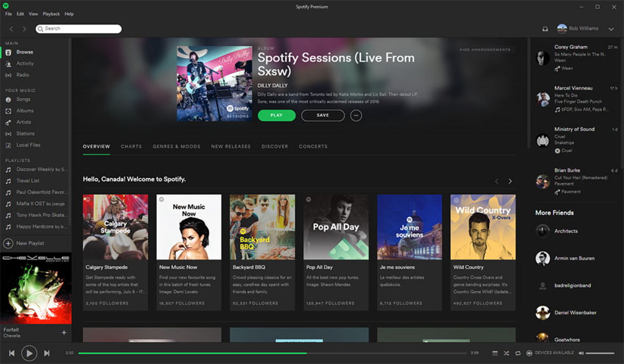
Task: Click the New Playlist plus icon
Action: pyautogui.click(x=8, y=243)
